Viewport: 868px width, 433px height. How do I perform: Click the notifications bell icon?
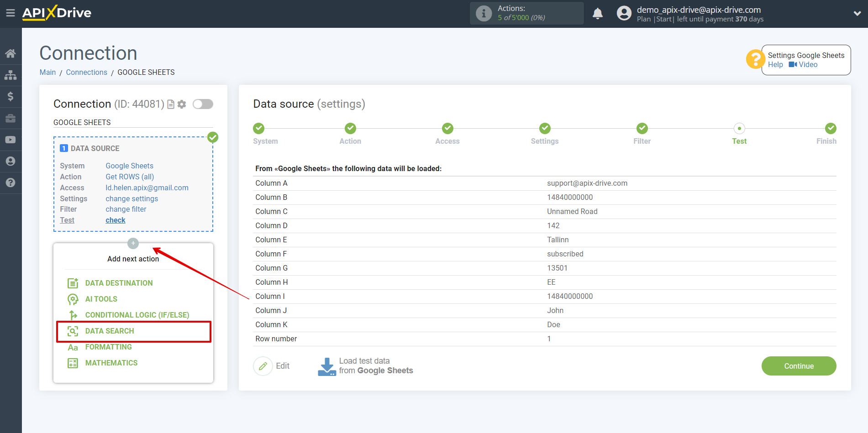(598, 14)
